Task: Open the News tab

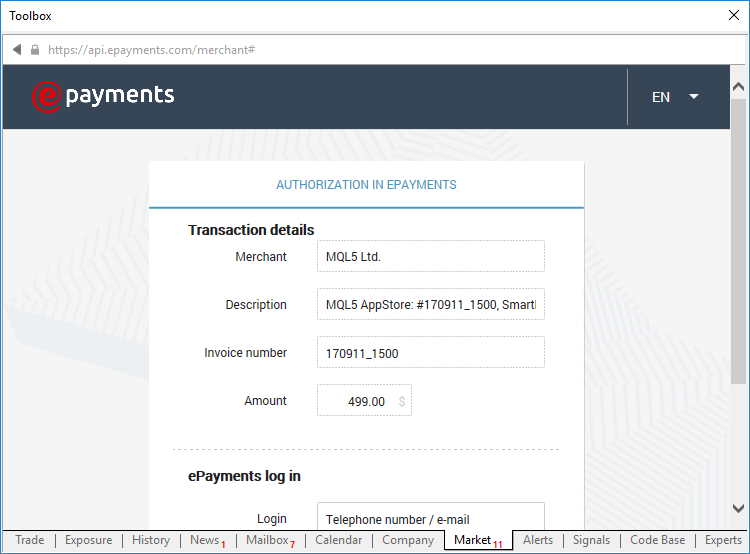Action: [x=208, y=540]
